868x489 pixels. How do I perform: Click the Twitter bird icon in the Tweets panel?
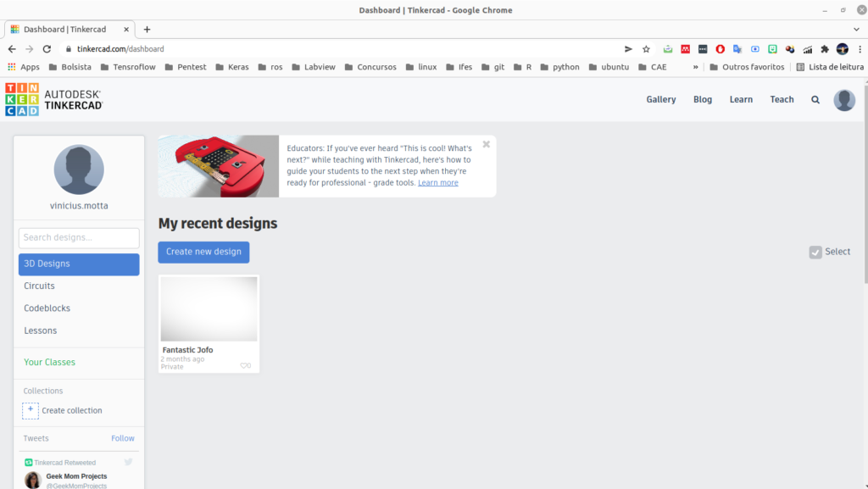pyautogui.click(x=129, y=462)
